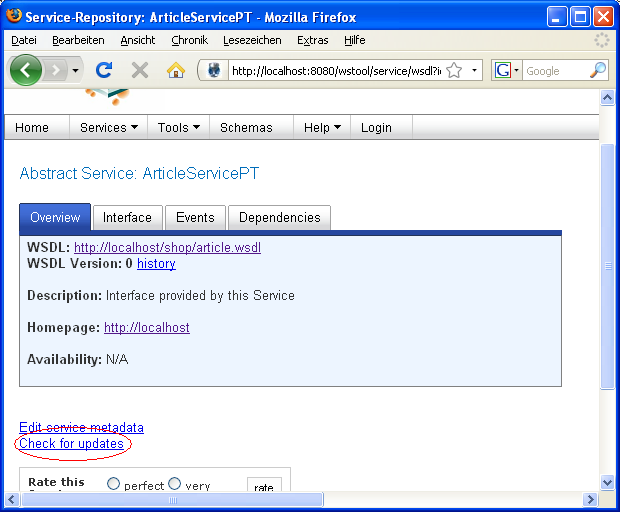Reload the page with the refresh icon
The image size is (620, 512).
pyautogui.click(x=104, y=70)
